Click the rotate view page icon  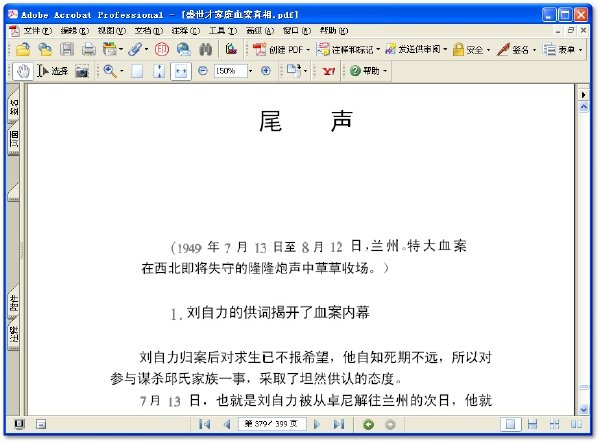tap(294, 70)
